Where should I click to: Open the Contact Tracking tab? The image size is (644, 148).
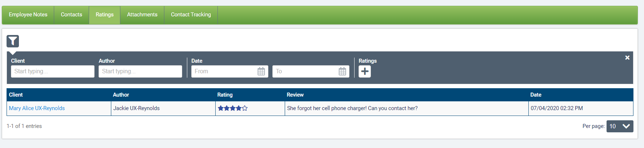191,15
